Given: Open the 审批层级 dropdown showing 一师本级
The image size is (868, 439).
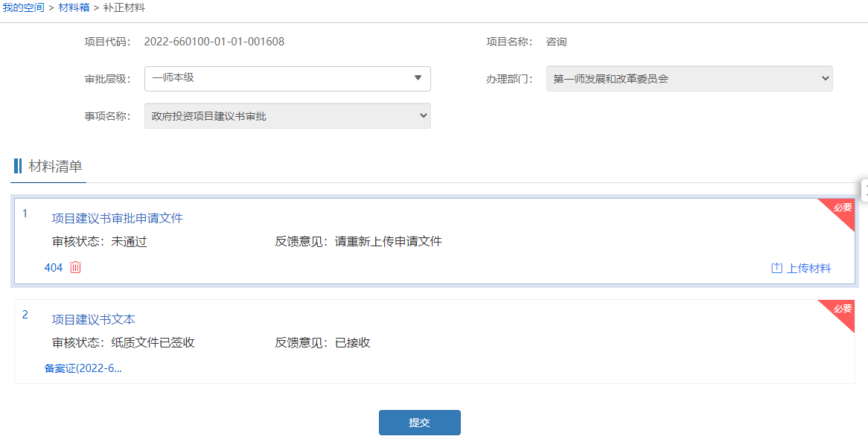Looking at the screenshot, I should coord(287,78).
